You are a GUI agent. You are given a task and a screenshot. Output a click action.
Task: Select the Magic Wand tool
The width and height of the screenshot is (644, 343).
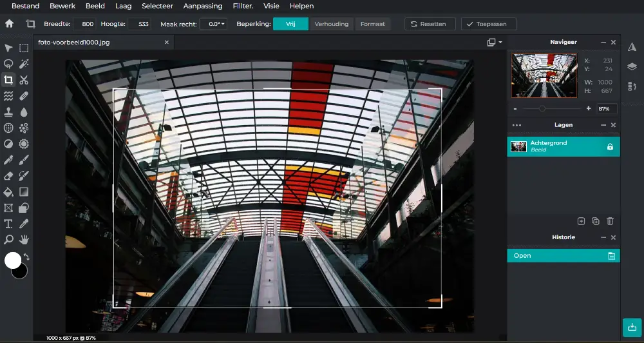click(24, 64)
